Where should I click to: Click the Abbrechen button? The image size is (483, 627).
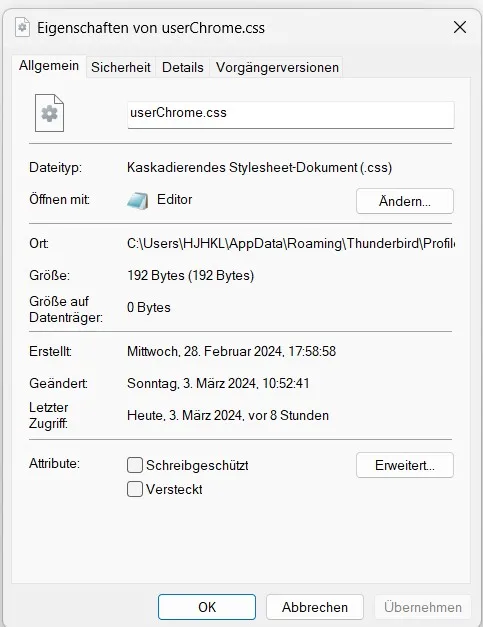315,607
